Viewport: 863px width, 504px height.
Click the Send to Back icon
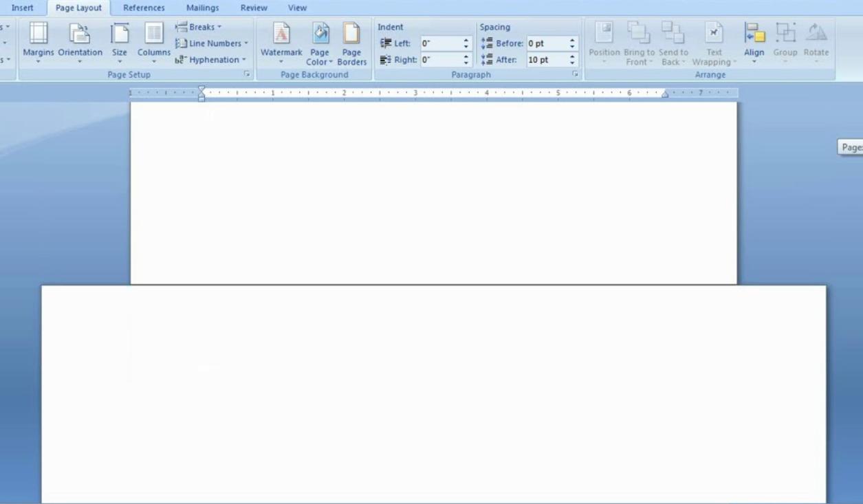pos(673,43)
